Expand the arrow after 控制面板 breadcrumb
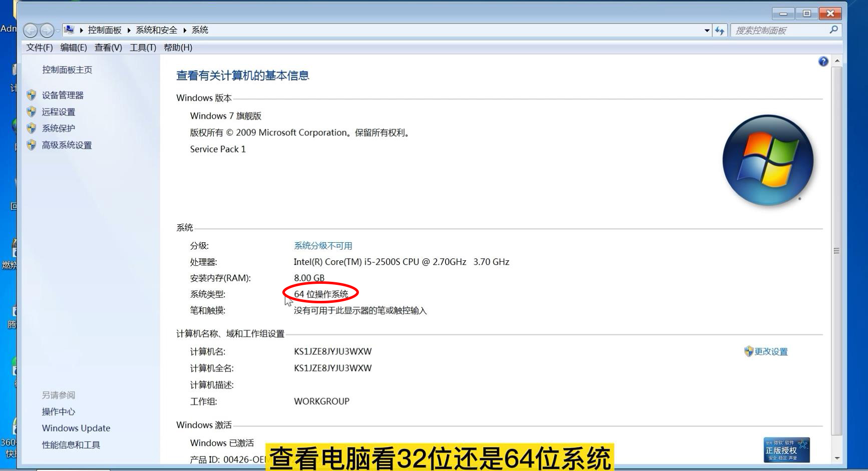The image size is (868, 471). point(129,31)
